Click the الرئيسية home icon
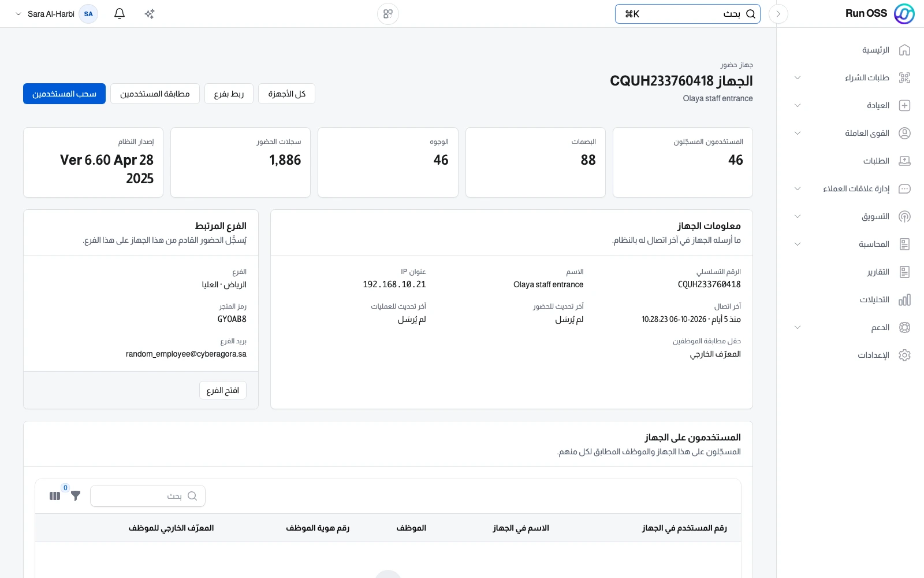The width and height of the screenshot is (924, 578). point(905,50)
